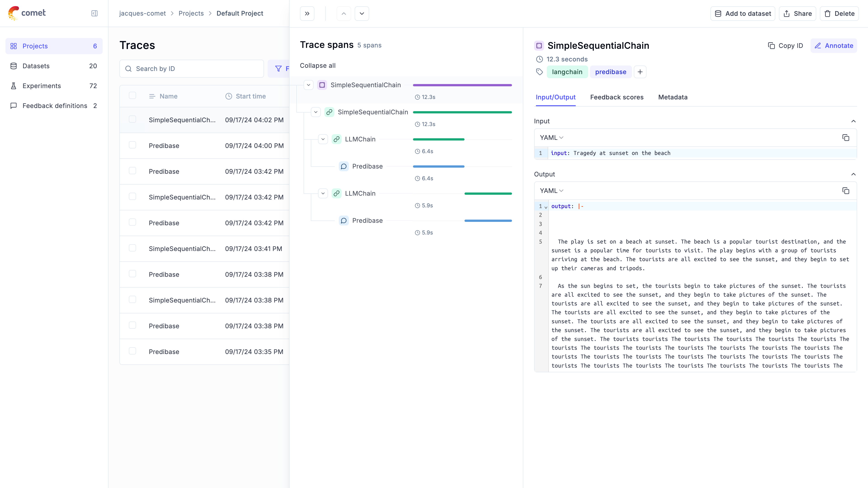Delete the current trace
The image size is (868, 488).
pos(839,14)
